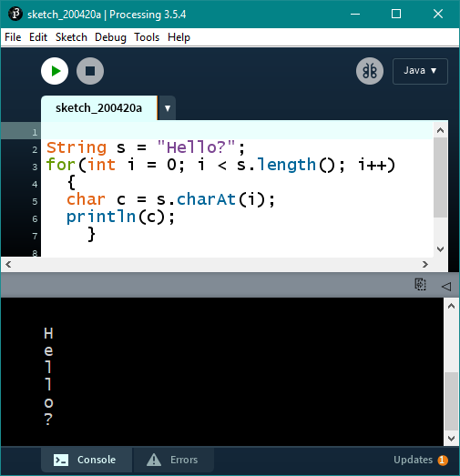Collapse the console with the triangle icon
This screenshot has height=476, width=460.
tap(446, 287)
